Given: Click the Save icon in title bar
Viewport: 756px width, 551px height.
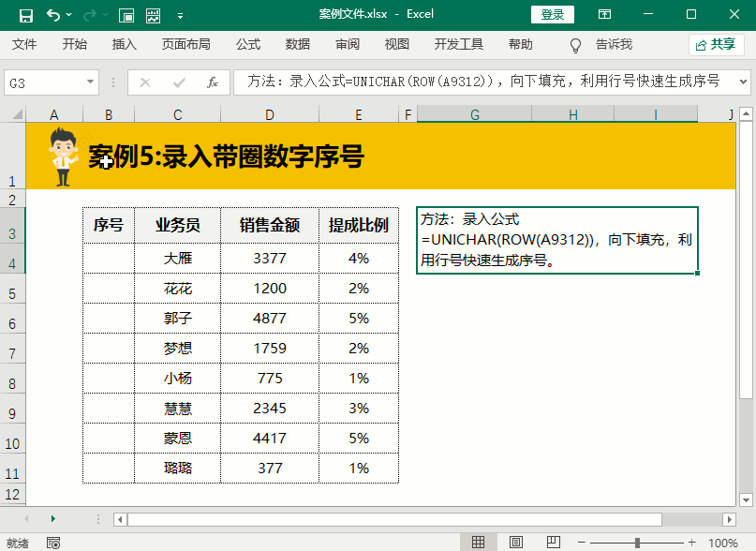Looking at the screenshot, I should point(25,15).
